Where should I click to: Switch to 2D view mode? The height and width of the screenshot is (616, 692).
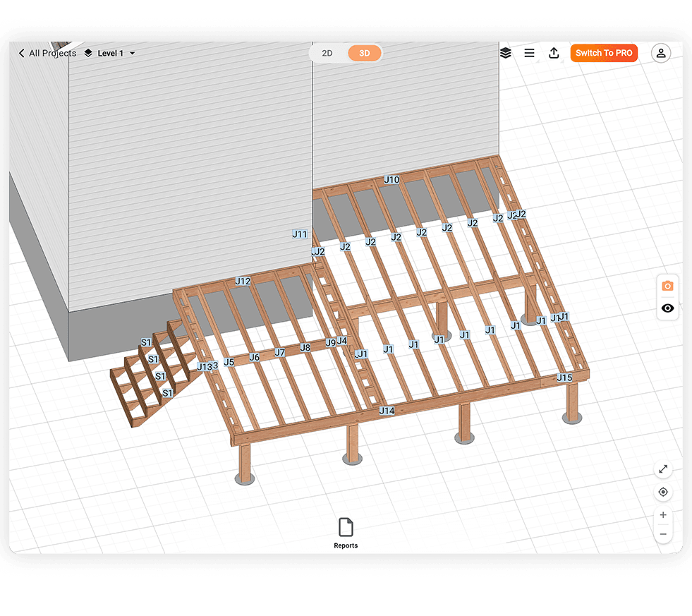tap(327, 53)
